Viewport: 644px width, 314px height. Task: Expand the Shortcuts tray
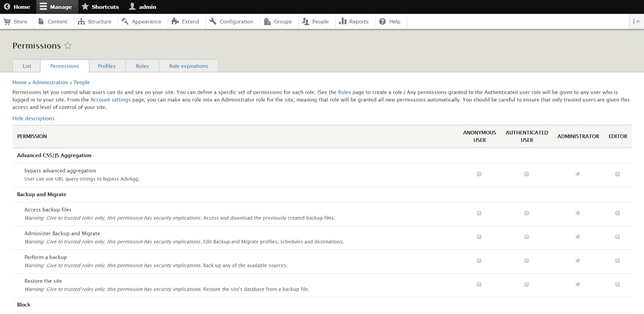point(100,7)
